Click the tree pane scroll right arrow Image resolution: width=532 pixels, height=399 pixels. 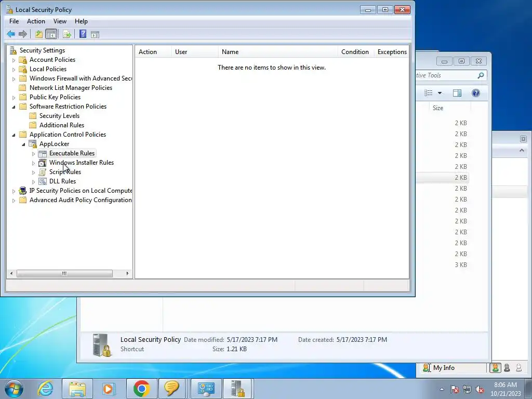click(x=128, y=273)
